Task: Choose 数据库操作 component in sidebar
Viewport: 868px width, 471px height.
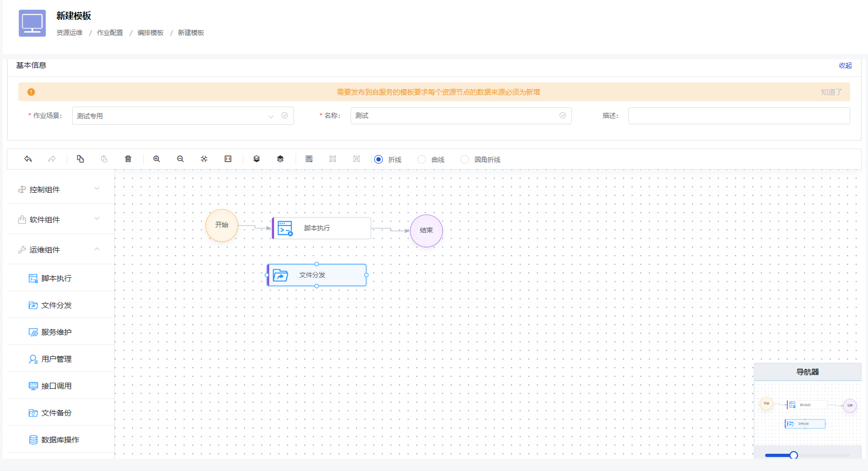Action: (x=61, y=440)
